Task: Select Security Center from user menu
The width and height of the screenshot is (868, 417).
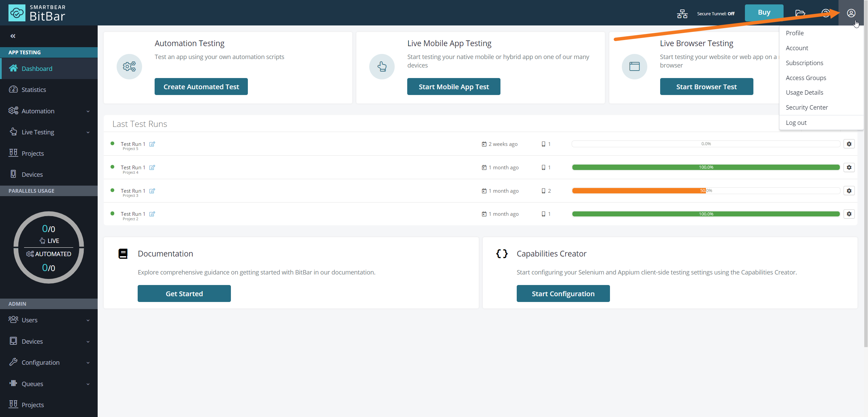Action: (807, 107)
